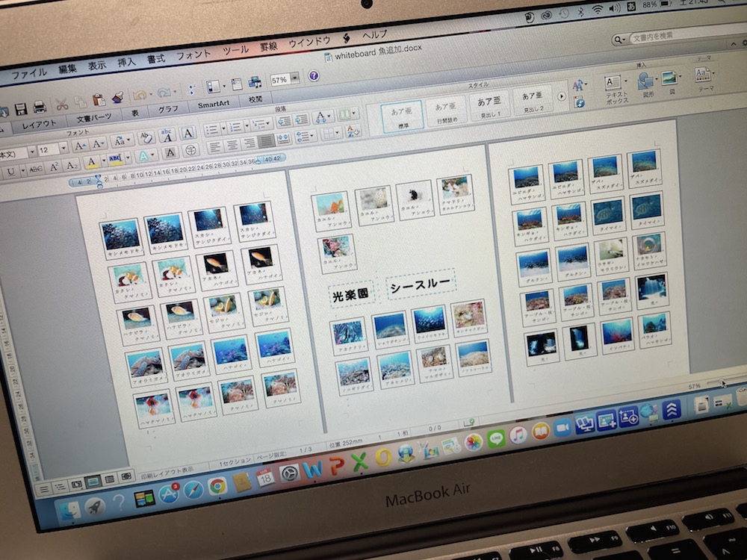The width and height of the screenshot is (747, 560).
Task: Apply the yellow text highlight color
Action: click(x=115, y=160)
